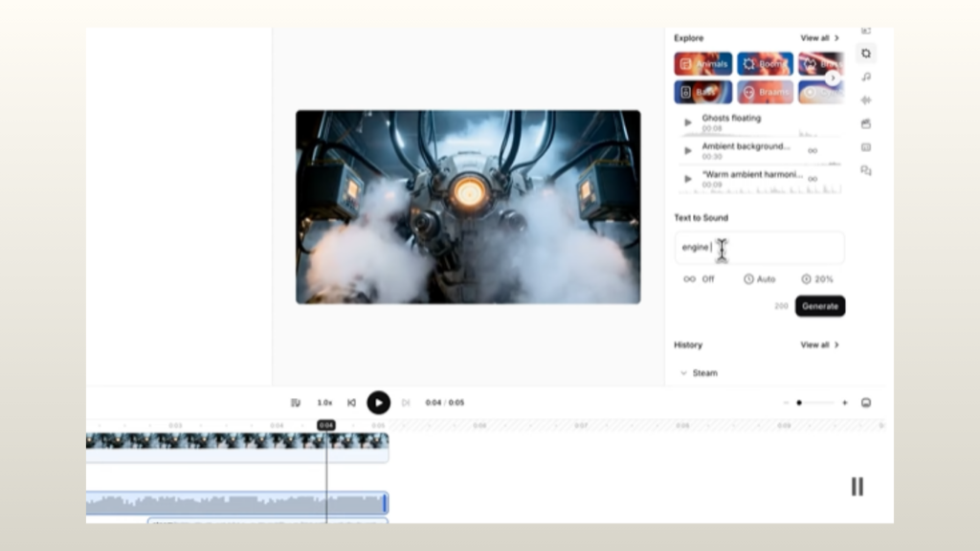This screenshot has height=551, width=980.
Task: Play the timeline preview
Action: [x=378, y=403]
